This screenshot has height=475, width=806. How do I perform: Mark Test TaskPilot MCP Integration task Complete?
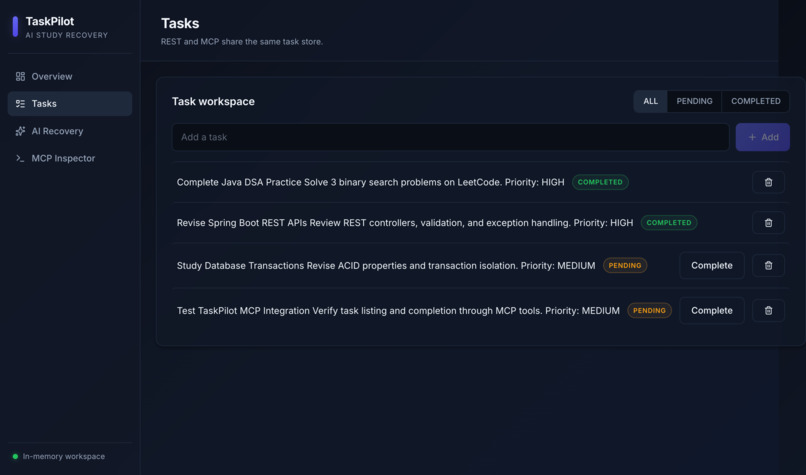click(712, 310)
